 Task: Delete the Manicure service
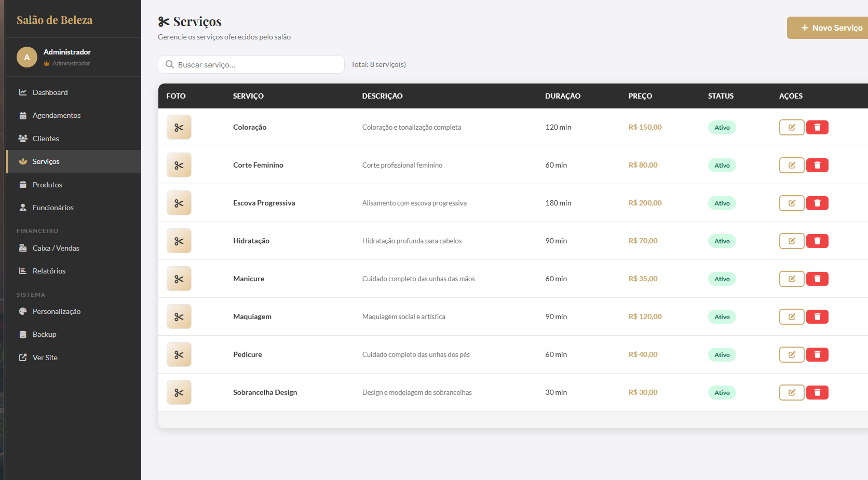click(817, 279)
